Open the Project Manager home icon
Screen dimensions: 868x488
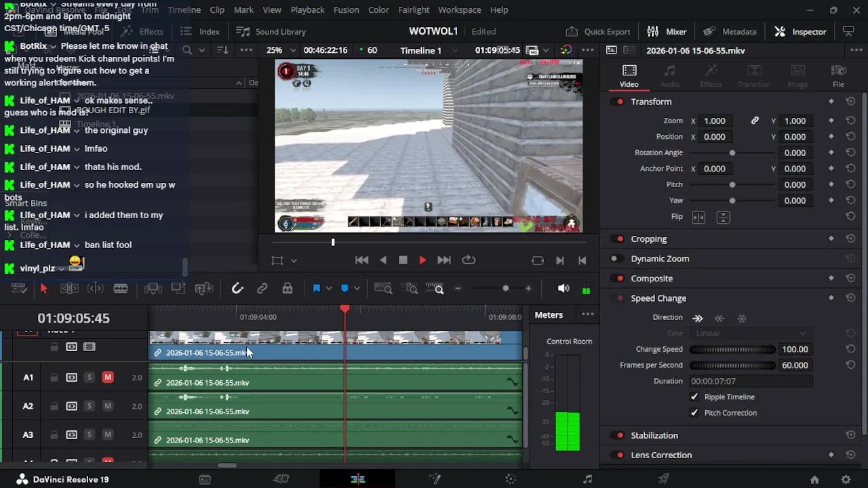[814, 479]
